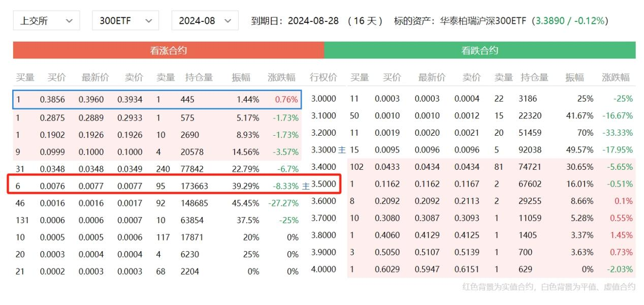Screen dimensions: 644x305
Task: Click put open interest 67602
Action: [530, 184]
